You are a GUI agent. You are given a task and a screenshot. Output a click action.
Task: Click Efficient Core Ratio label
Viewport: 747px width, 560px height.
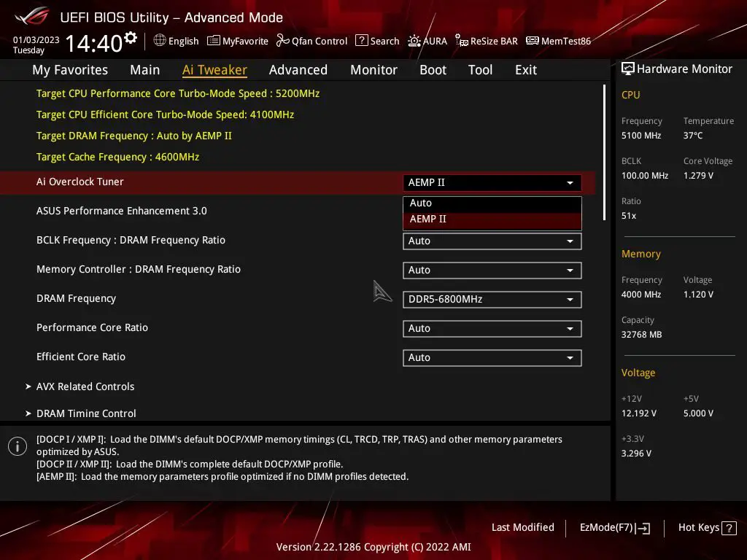pyautogui.click(x=81, y=357)
